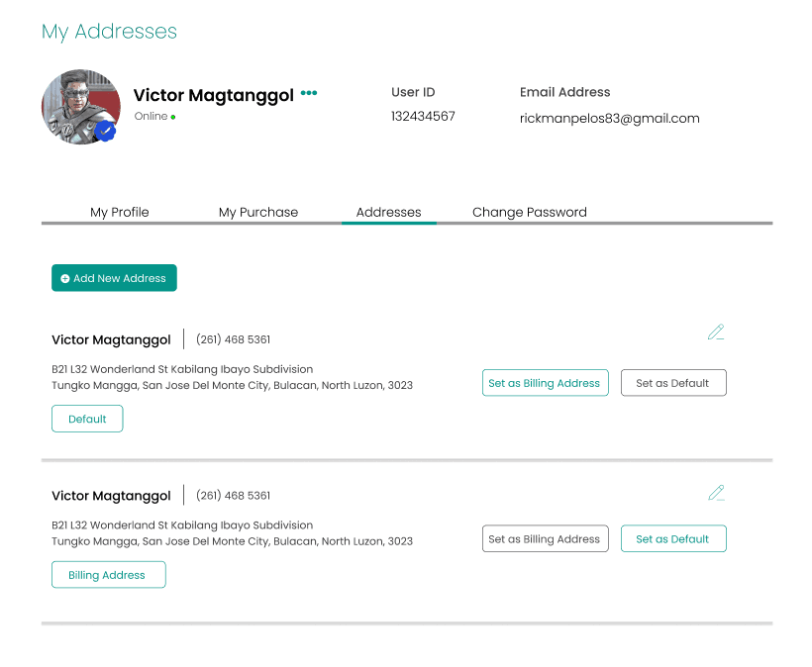
Task: Click the edit pencil icon for second address
Action: 716,493
